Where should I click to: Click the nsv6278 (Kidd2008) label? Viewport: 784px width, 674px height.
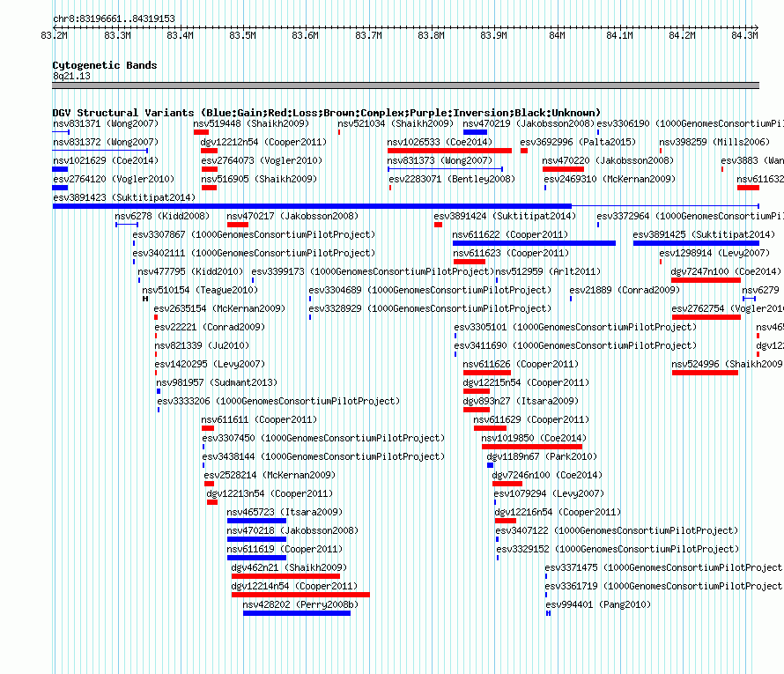162,216
